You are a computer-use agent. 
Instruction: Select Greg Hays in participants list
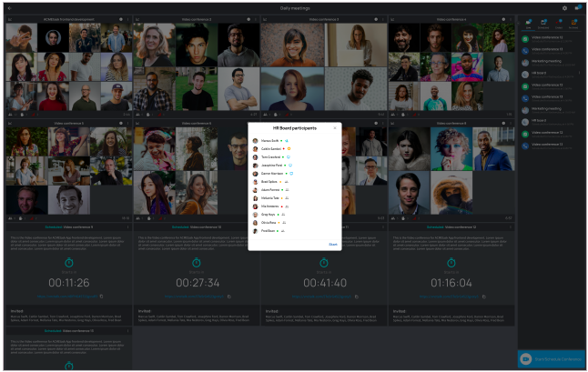(269, 215)
